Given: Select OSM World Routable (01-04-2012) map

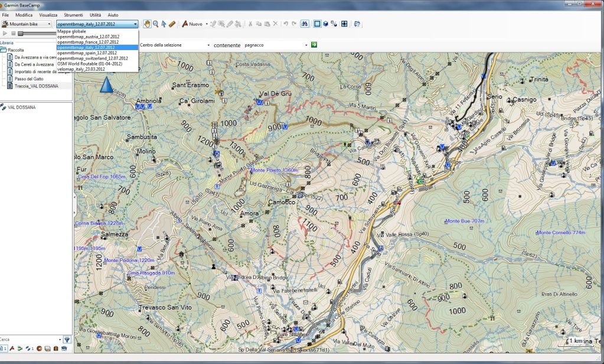Looking at the screenshot, I should pyautogui.click(x=97, y=64).
